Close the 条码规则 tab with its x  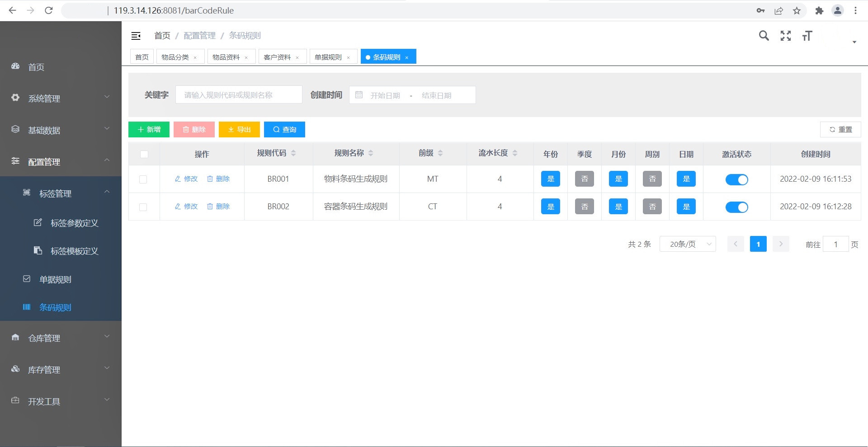tap(407, 57)
